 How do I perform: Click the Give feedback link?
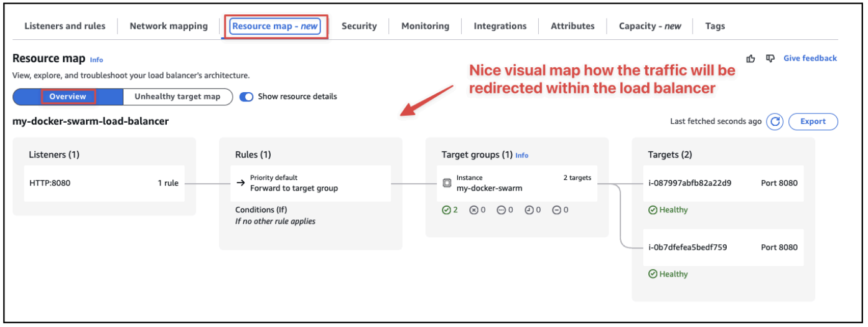810,59
